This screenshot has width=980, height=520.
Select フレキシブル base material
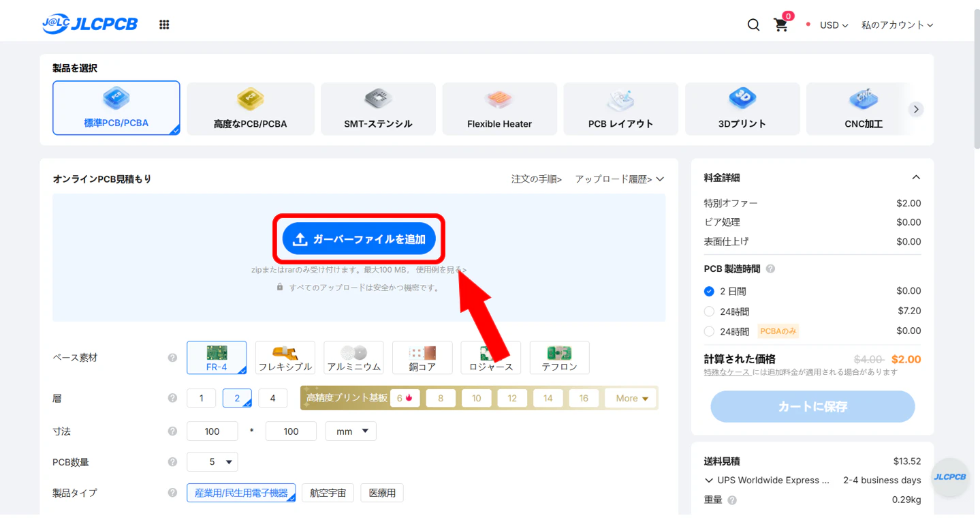[x=285, y=358]
